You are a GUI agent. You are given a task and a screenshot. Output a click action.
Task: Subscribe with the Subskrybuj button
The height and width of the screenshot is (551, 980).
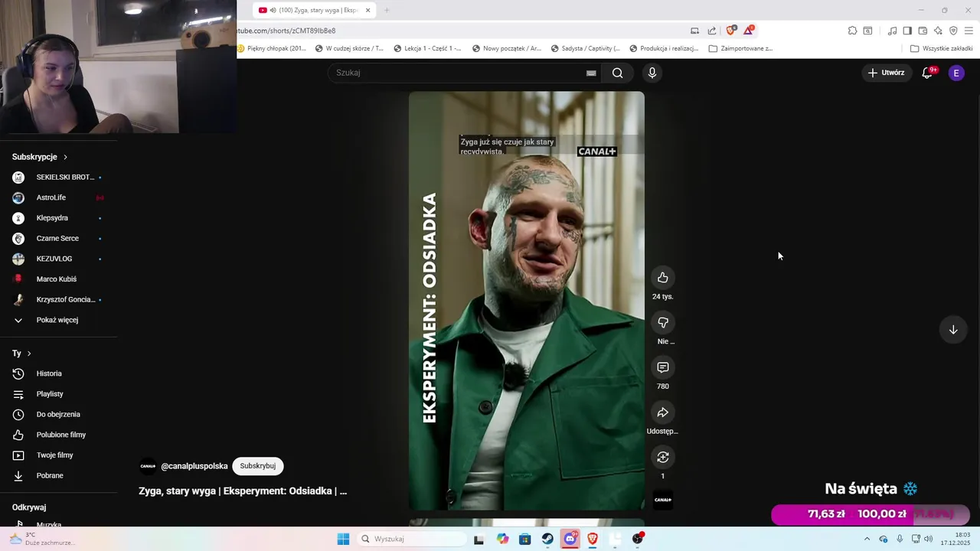pyautogui.click(x=258, y=466)
